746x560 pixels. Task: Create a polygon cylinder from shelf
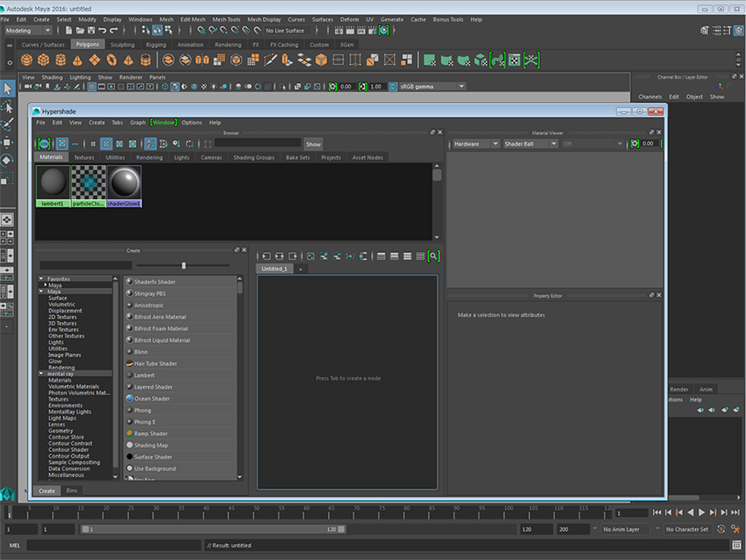pos(60,60)
